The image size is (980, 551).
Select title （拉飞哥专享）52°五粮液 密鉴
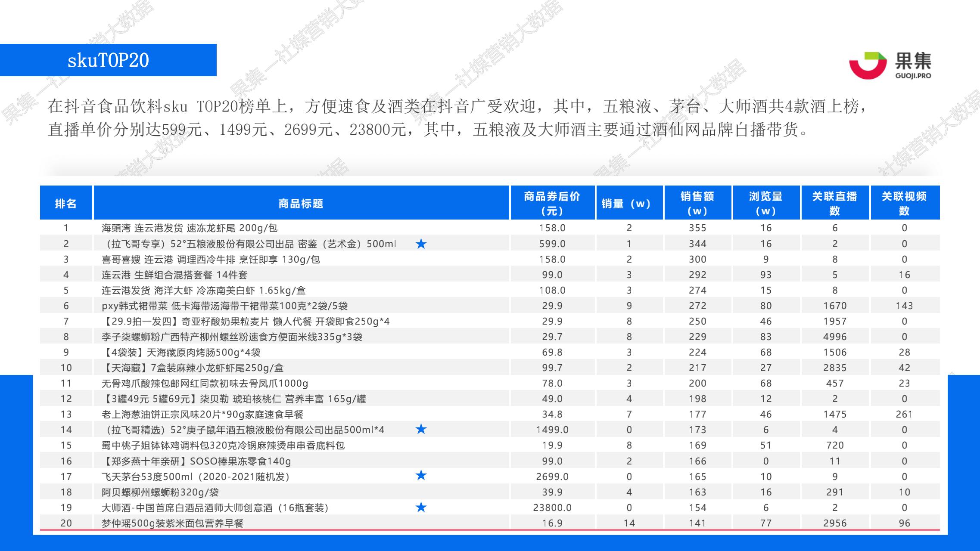(249, 244)
